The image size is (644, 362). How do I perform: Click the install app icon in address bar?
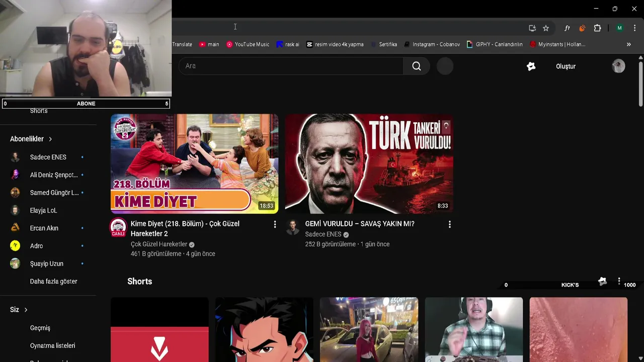pos(532,28)
